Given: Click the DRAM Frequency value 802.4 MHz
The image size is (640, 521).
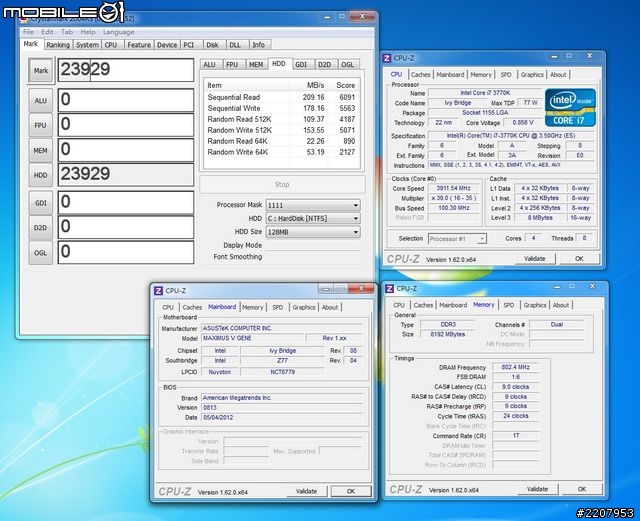Looking at the screenshot, I should pyautogui.click(x=516, y=367).
